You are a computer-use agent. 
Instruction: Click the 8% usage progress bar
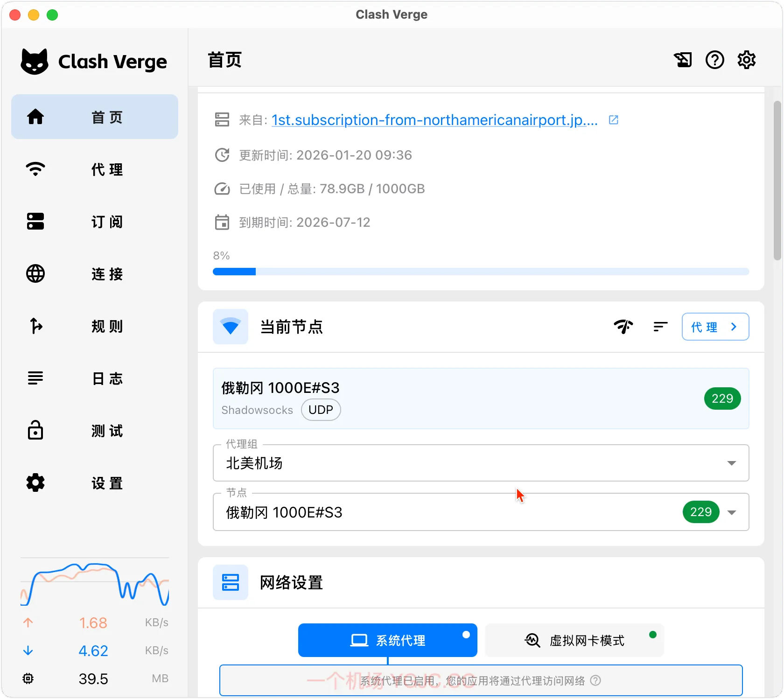coord(481,271)
